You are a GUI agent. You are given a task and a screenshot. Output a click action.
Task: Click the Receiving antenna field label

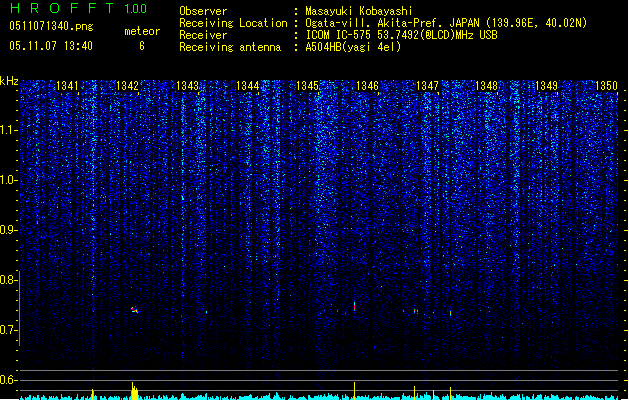point(230,47)
